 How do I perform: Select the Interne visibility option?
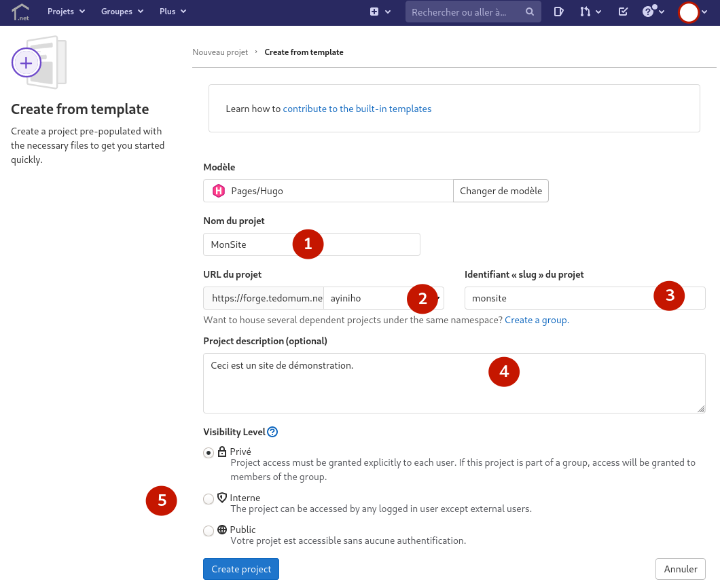(x=209, y=499)
